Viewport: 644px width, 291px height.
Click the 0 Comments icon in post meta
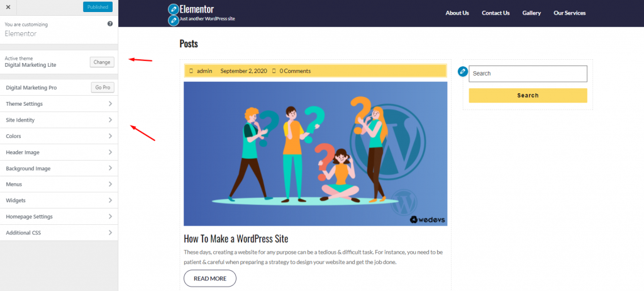tap(274, 71)
